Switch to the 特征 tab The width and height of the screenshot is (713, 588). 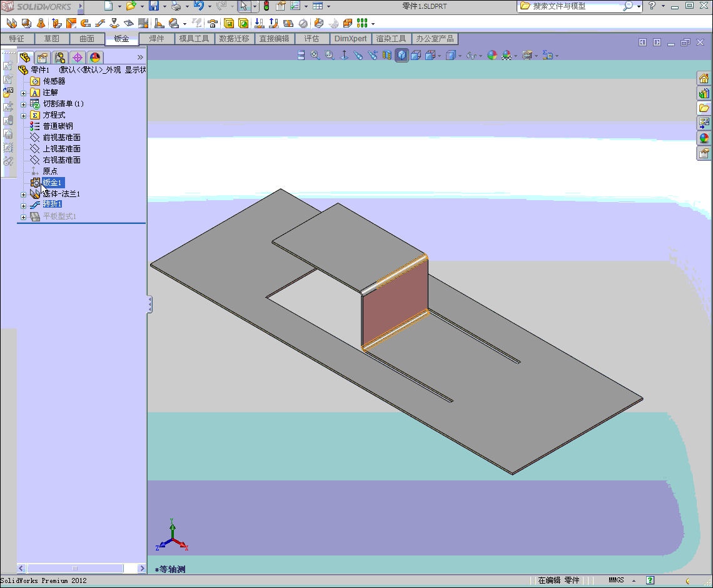pos(17,39)
